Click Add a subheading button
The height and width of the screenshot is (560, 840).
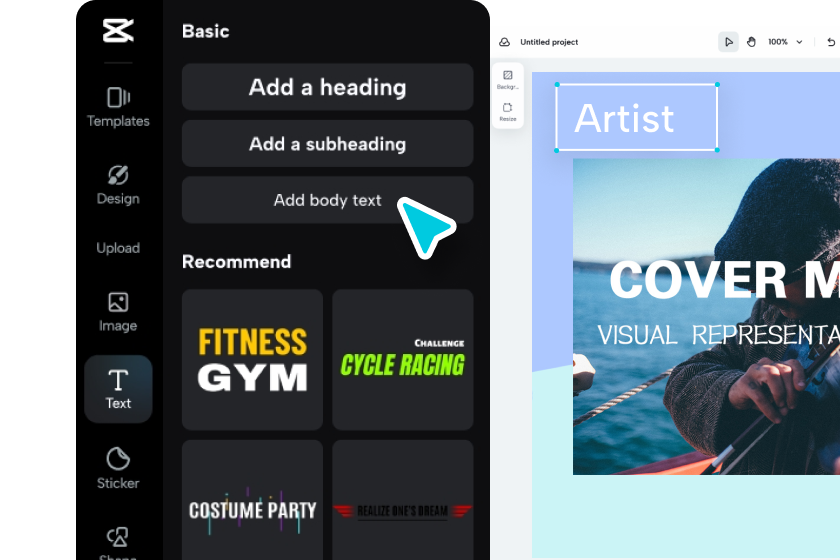[327, 144]
